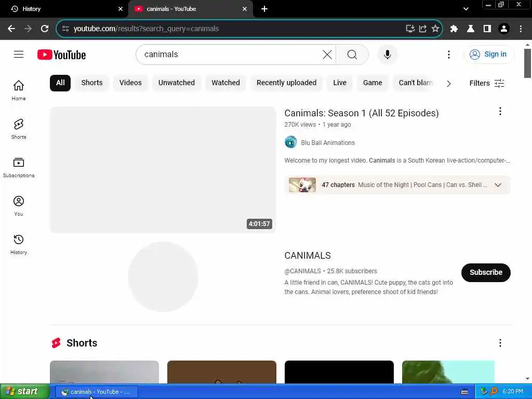Open History in the YouTube sidebar
This screenshot has width=532, height=399.
point(19,244)
